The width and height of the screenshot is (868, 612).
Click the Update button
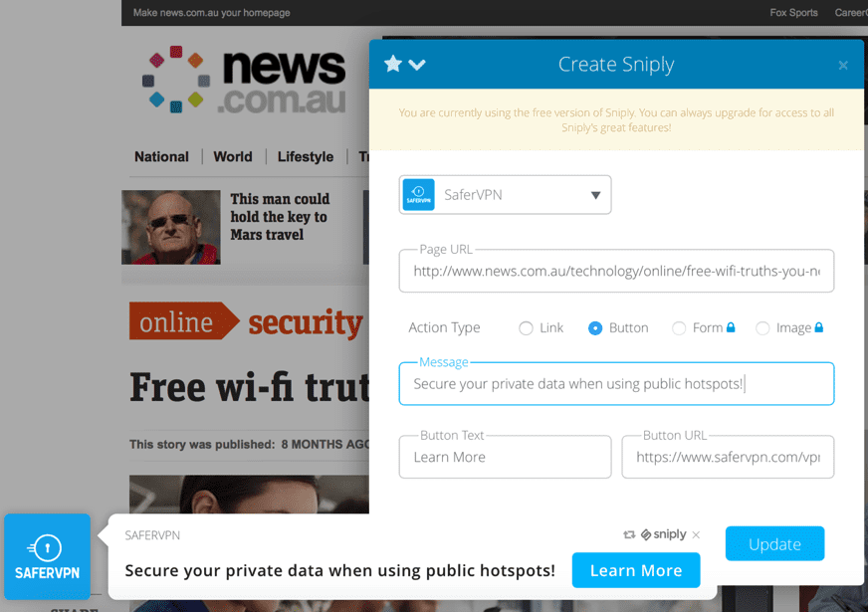(774, 544)
